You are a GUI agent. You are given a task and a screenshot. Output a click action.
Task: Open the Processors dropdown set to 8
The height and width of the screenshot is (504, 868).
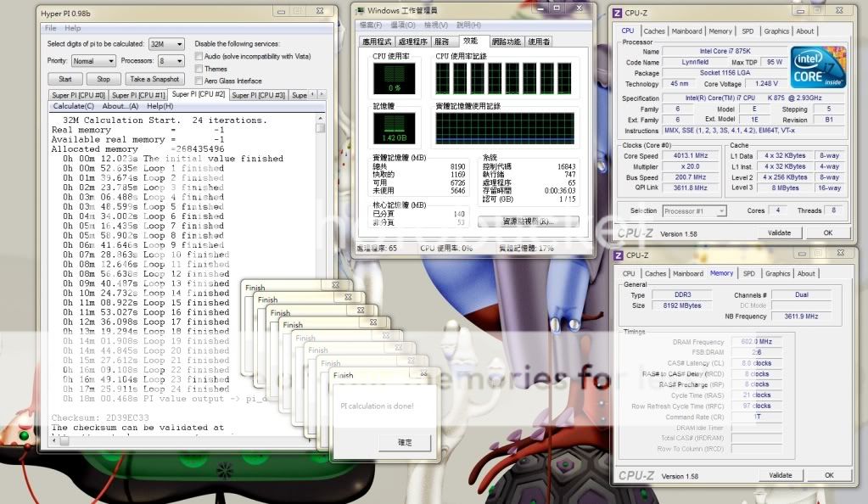click(171, 61)
